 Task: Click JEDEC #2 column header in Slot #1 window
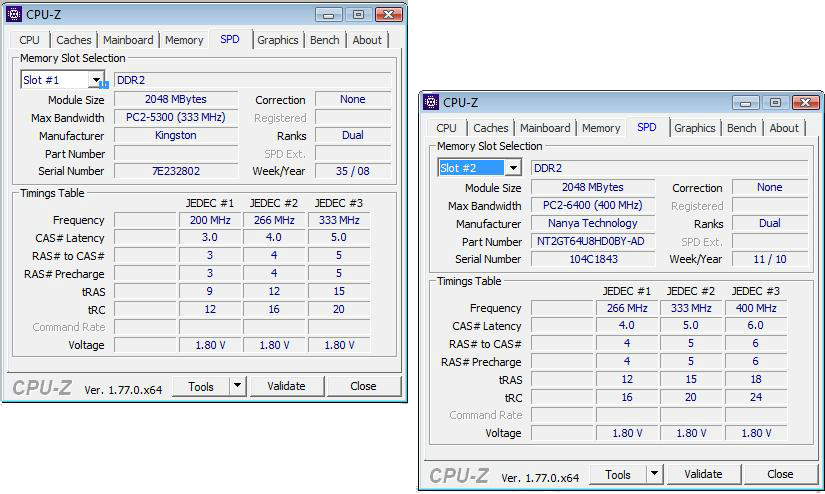pos(274,203)
